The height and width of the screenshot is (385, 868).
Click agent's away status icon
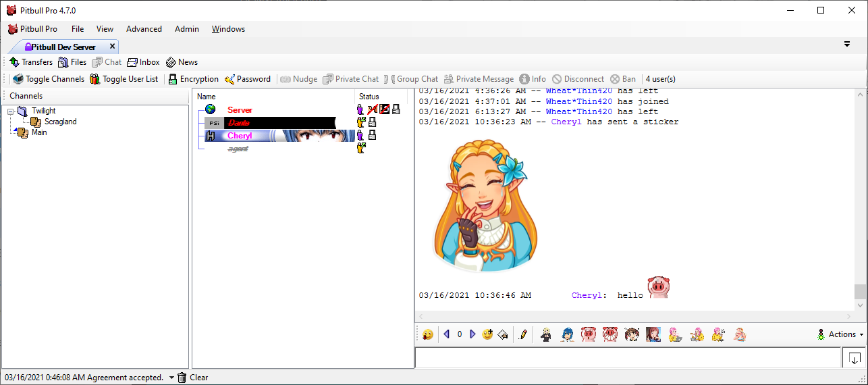pos(361,148)
